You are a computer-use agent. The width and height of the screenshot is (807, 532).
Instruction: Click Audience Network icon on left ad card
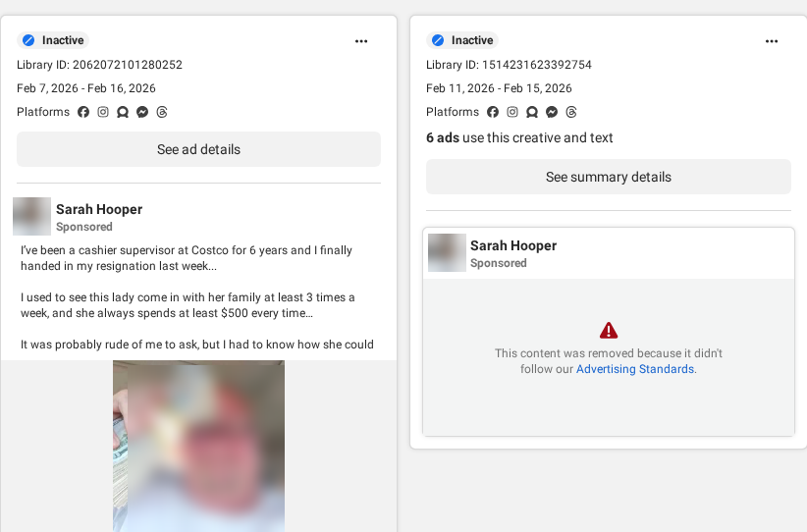point(123,112)
